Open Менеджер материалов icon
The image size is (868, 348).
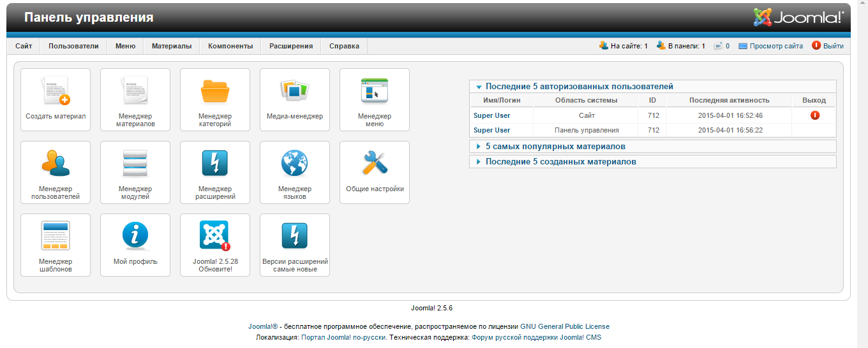point(135,100)
